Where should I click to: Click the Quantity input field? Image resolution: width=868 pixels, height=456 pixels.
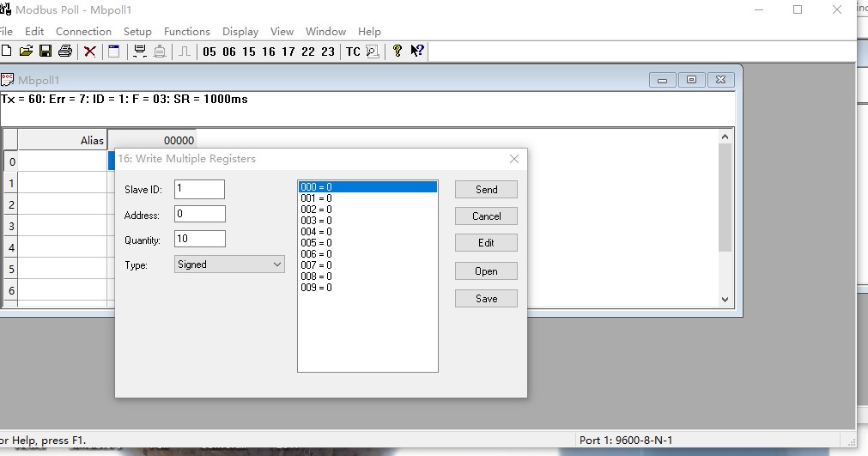click(x=199, y=240)
